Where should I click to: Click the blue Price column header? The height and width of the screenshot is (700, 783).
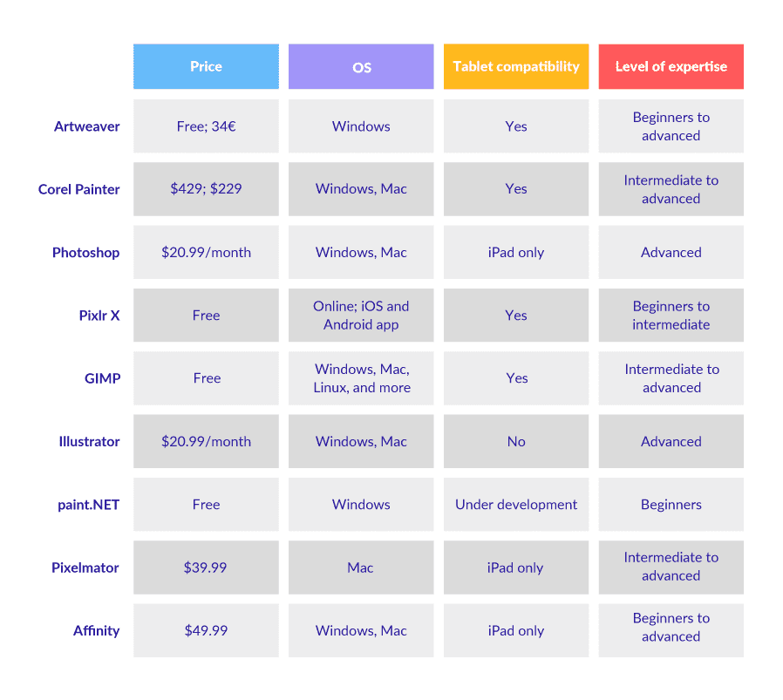pyautogui.click(x=206, y=66)
